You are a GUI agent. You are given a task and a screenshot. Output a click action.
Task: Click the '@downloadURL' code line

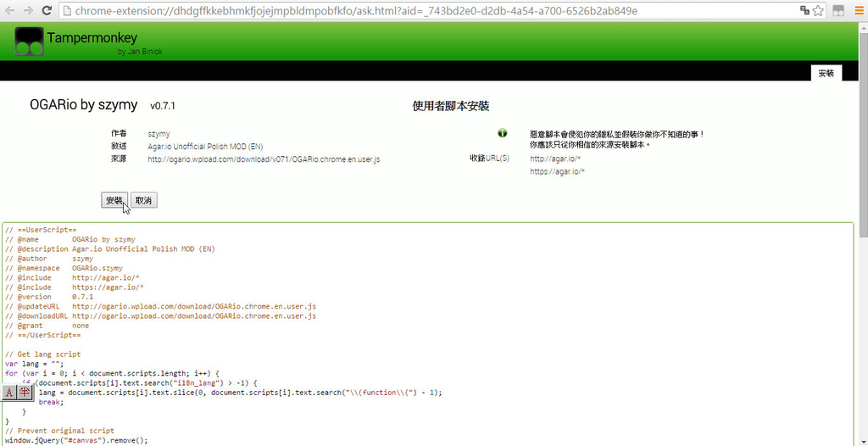click(x=160, y=316)
